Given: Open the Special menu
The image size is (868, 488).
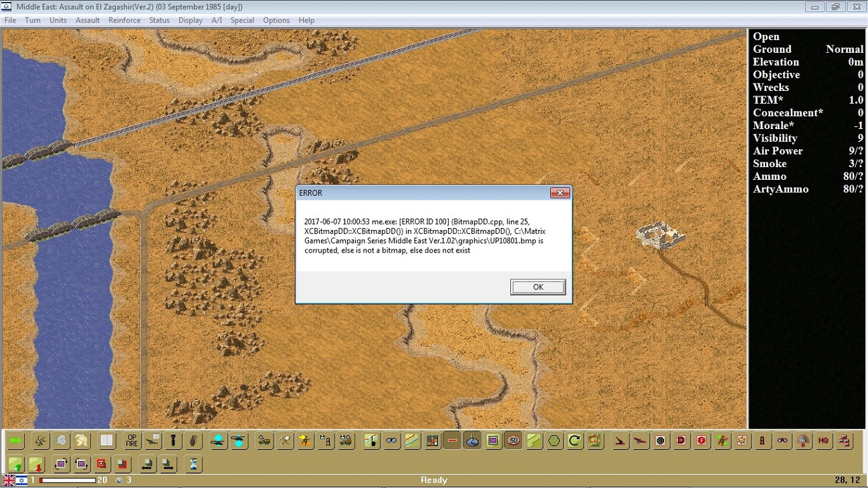Looking at the screenshot, I should tap(242, 20).
